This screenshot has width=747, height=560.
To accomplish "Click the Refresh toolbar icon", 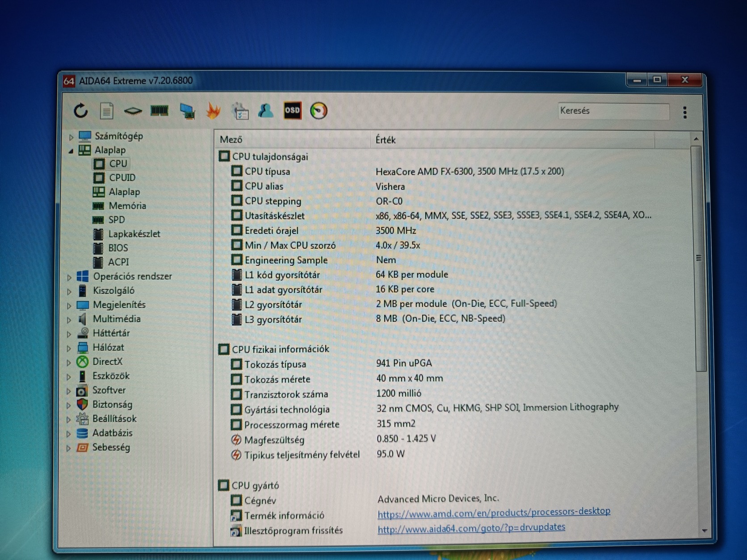I will [80, 111].
